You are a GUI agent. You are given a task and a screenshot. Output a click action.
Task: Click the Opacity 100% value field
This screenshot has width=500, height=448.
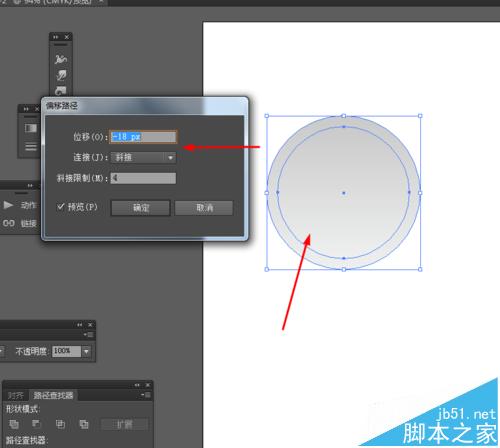coord(66,351)
